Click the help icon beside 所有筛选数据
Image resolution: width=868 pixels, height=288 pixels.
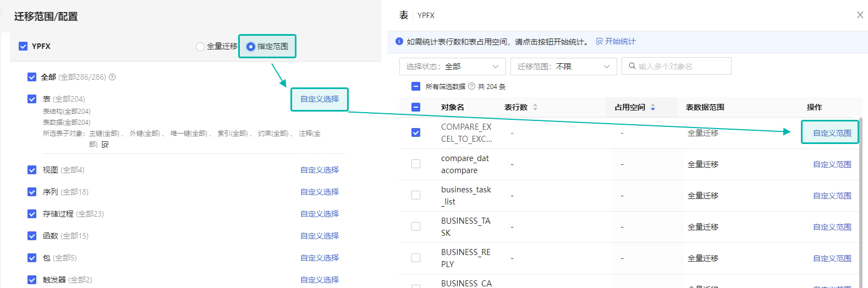coord(471,86)
